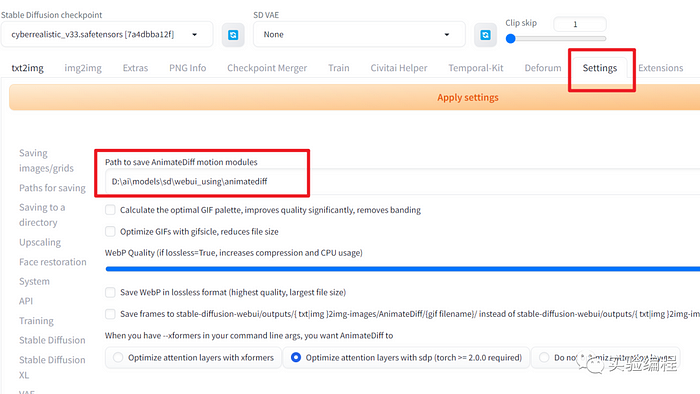Viewport: 700px width, 394px height.
Task: Switch to the txt2img tab
Action: 28,68
